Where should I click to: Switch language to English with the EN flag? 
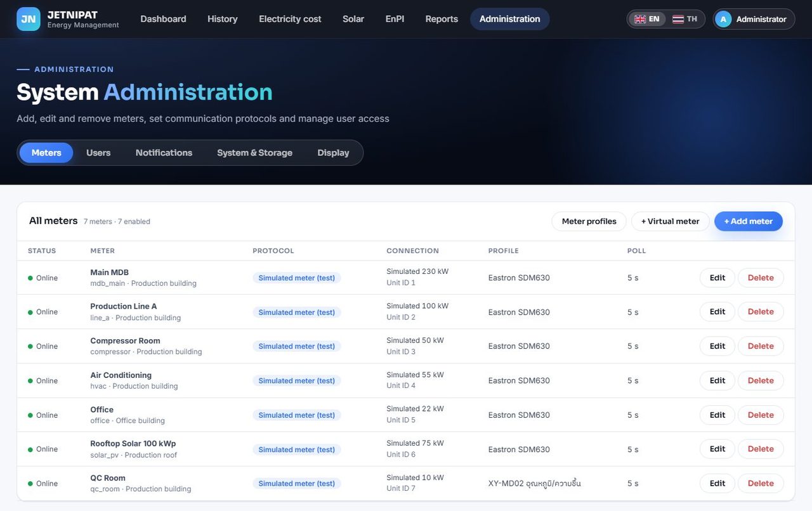[647, 19]
